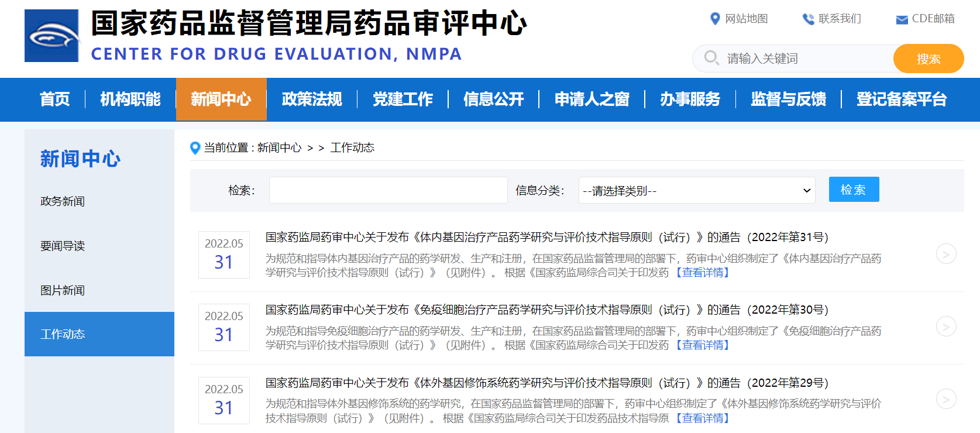This screenshot has height=433, width=980.
Task: Open 党建工作 navigation item
Action: pos(403,99)
